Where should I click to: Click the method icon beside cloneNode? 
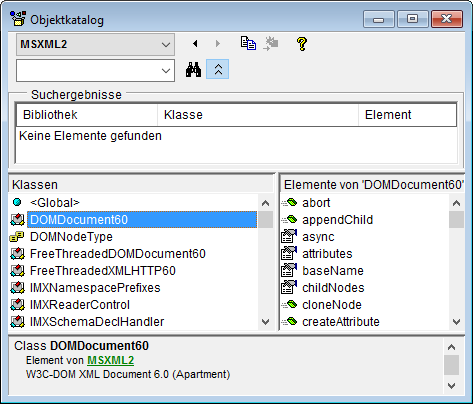coord(289,304)
